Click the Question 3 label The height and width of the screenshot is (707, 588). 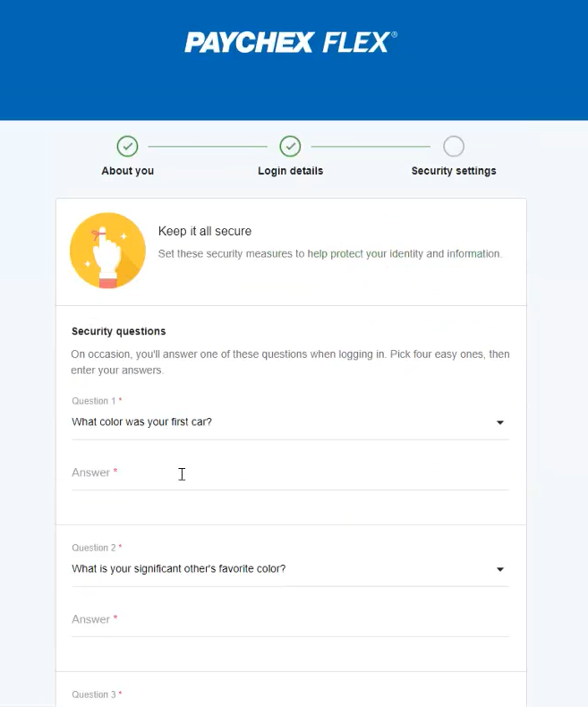(x=94, y=694)
